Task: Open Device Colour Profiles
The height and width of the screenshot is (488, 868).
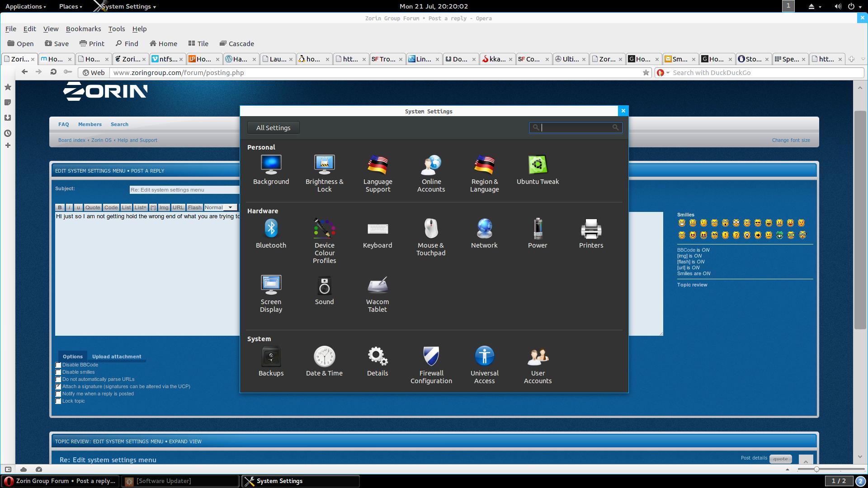Action: [324, 241]
